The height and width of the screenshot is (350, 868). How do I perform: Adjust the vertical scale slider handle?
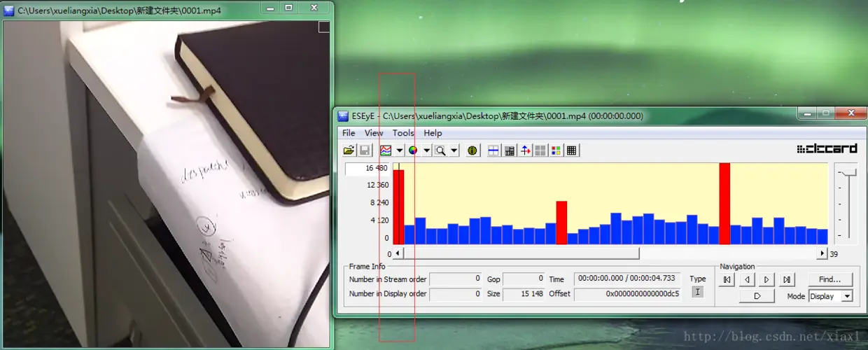(848, 171)
